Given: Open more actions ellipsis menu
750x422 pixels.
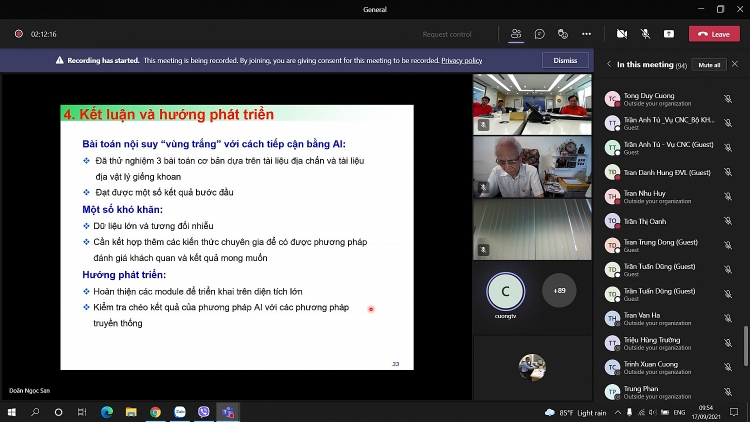Looking at the screenshot, I should (587, 33).
